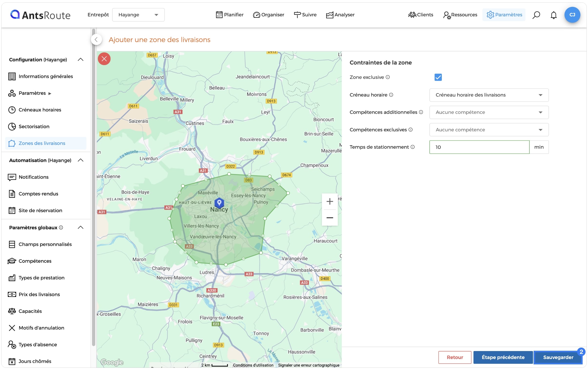Open the CJ user avatar menu

click(572, 15)
